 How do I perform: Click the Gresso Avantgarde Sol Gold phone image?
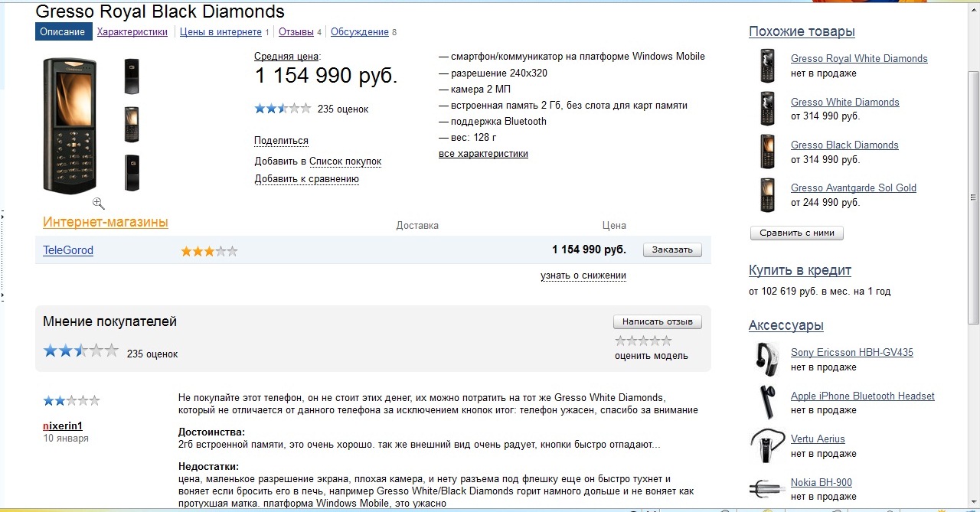click(767, 195)
